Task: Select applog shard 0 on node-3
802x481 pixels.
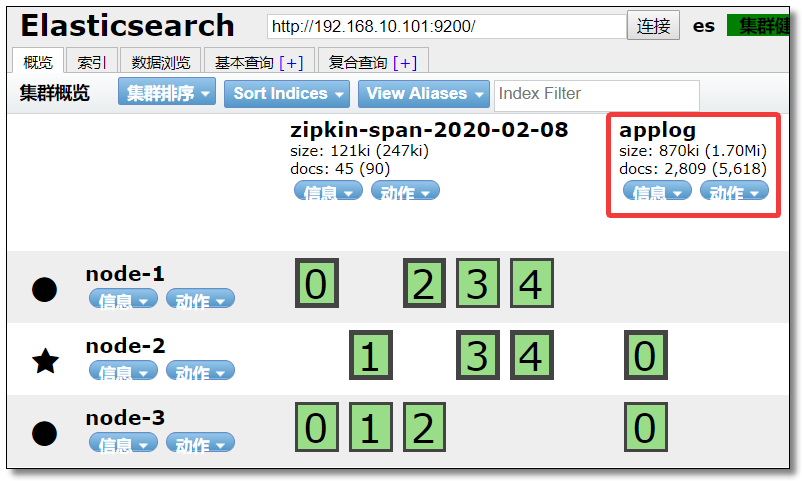Action: tap(645, 427)
